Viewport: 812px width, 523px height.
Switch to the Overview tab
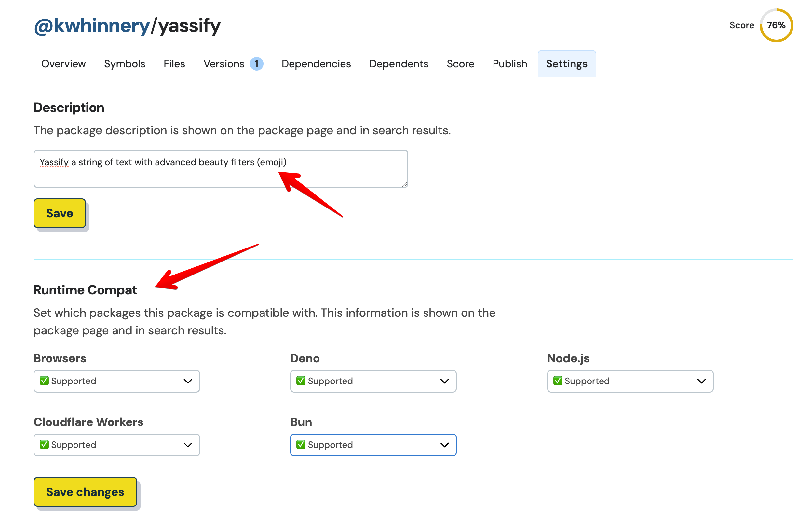point(63,63)
